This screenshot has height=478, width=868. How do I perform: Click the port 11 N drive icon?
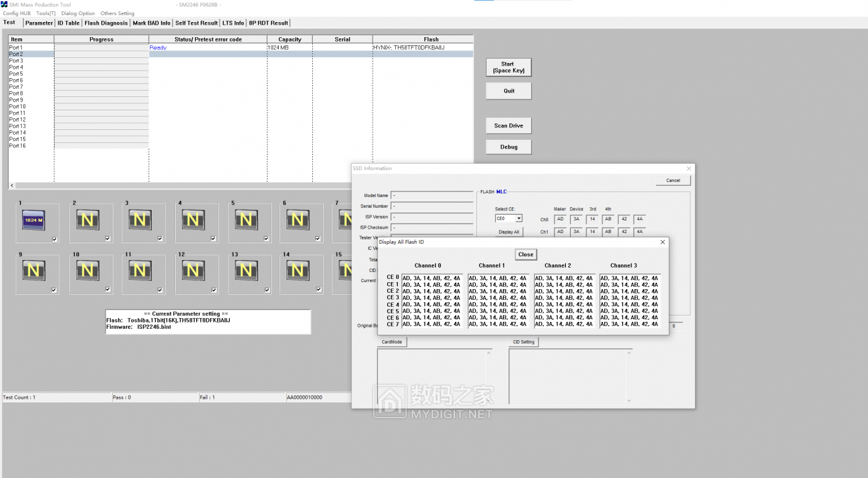140,271
